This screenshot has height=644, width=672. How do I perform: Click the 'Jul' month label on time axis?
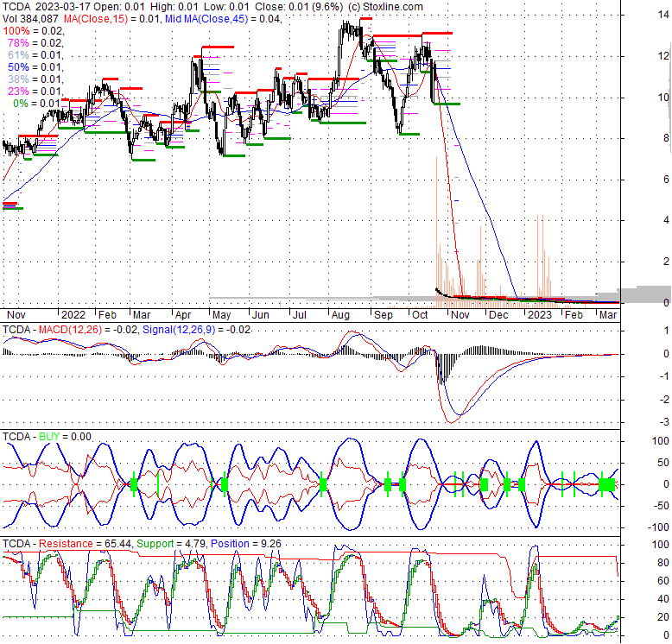click(x=299, y=315)
